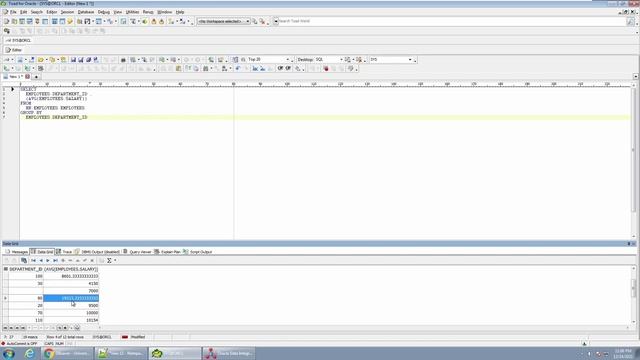Select the department cell showing 110

tap(26, 320)
